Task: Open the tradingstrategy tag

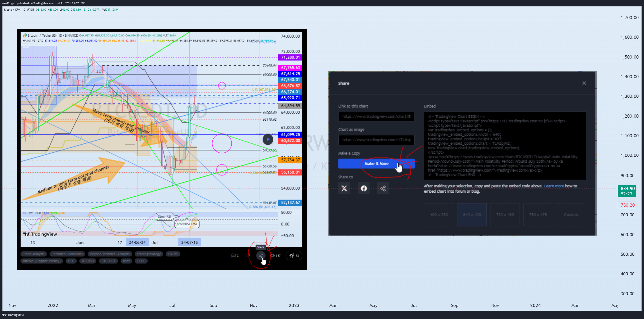Action: [x=149, y=254]
